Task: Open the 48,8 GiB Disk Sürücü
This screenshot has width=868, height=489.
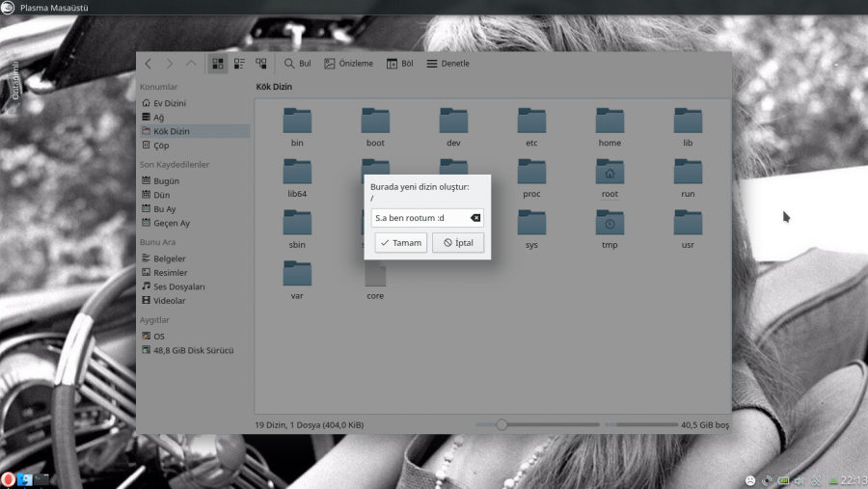Action: (193, 350)
